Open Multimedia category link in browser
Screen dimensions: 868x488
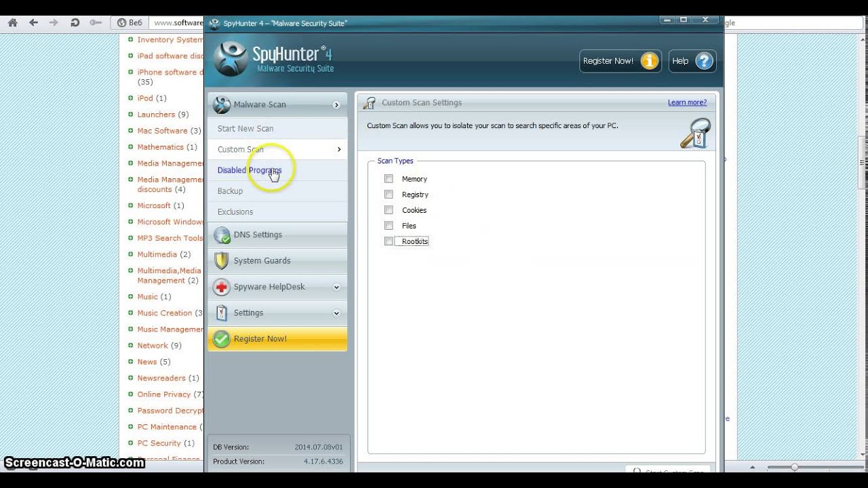[157, 255]
